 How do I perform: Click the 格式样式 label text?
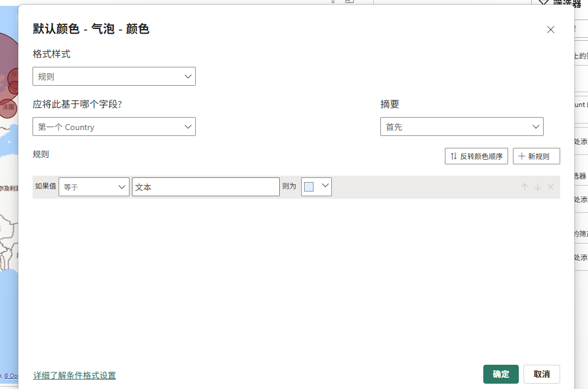51,54
